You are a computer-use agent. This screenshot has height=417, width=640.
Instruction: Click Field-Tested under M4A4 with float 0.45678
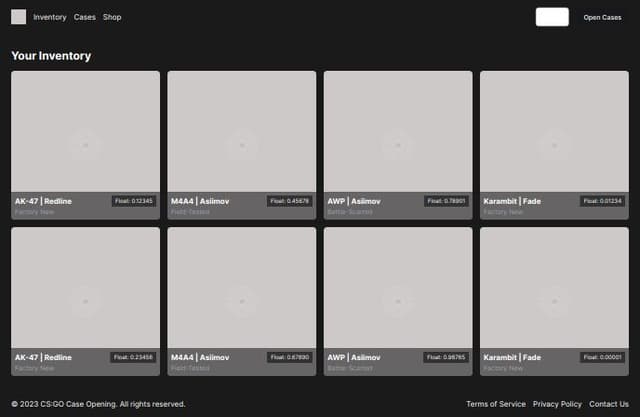(x=190, y=212)
